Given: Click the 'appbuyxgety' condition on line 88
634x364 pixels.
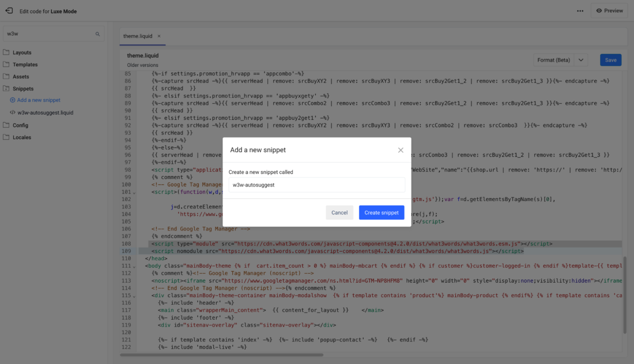Looking at the screenshot, I should [x=240, y=96].
